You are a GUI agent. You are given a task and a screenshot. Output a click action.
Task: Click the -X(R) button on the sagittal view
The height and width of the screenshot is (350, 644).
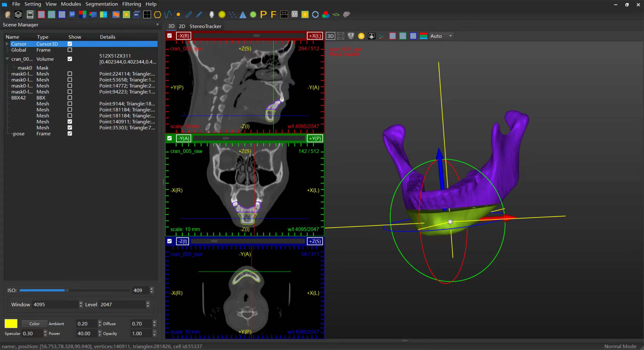click(x=184, y=36)
